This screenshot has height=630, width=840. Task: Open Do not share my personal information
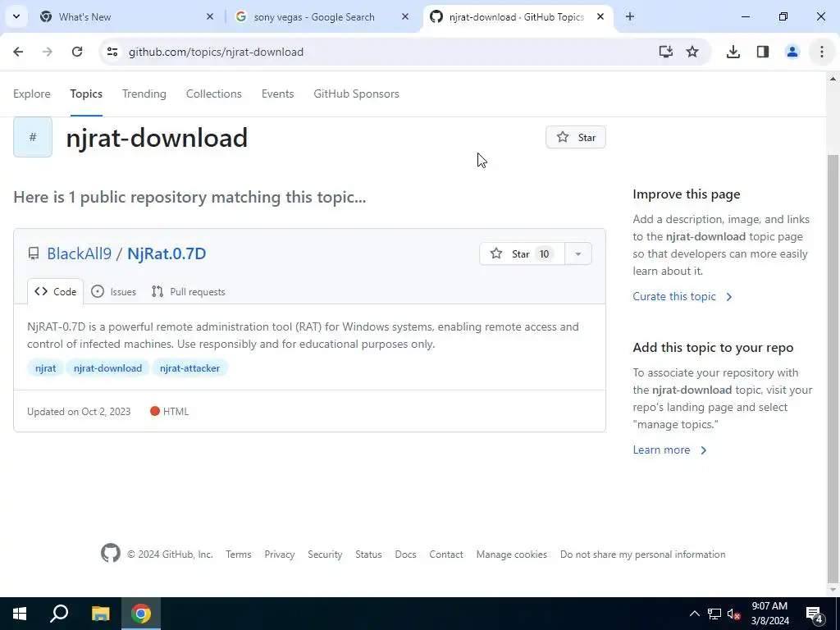pyautogui.click(x=643, y=555)
